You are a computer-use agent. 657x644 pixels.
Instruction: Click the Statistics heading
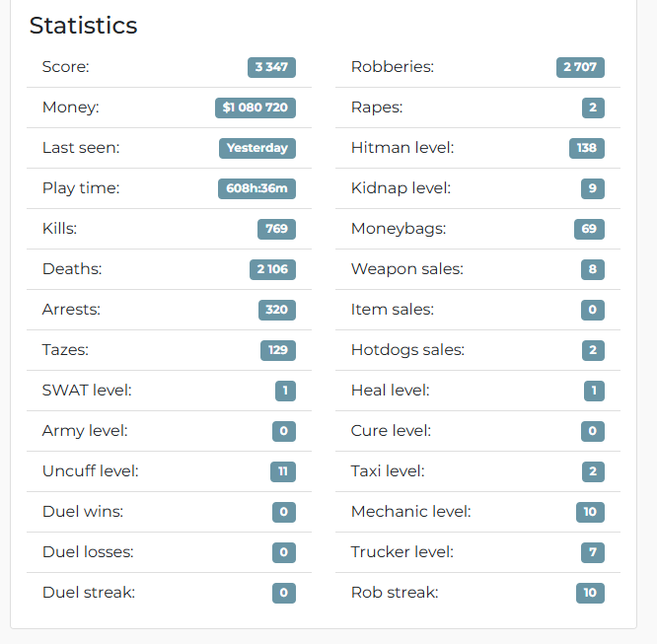[84, 25]
